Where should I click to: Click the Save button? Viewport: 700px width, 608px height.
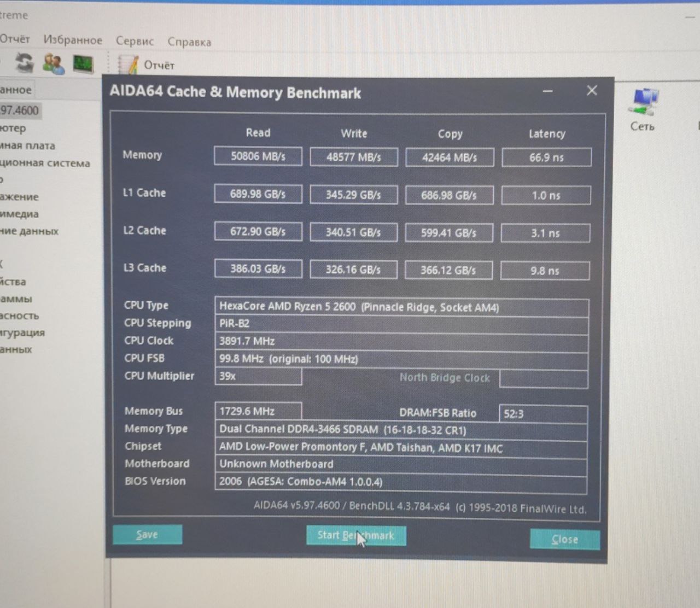pos(147,535)
